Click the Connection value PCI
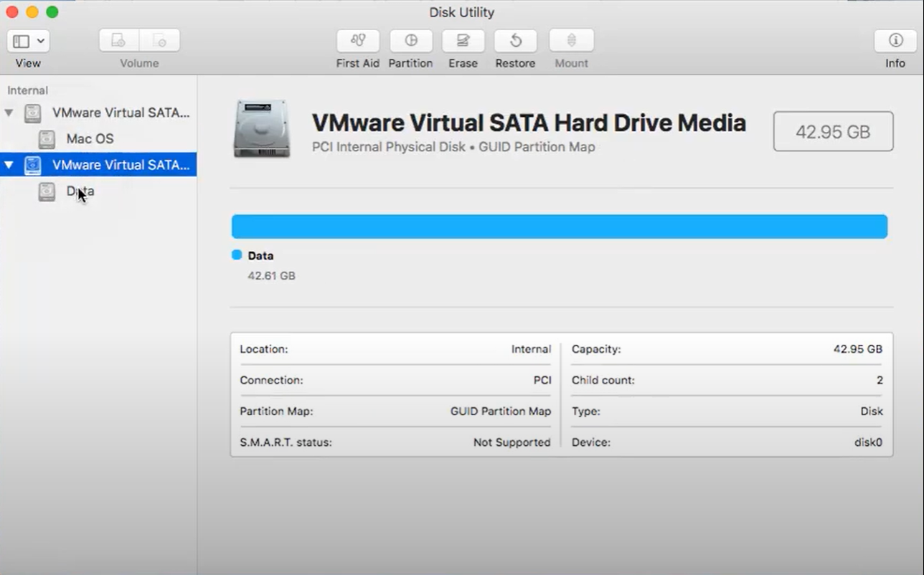Image resolution: width=924 pixels, height=575 pixels. pos(542,380)
